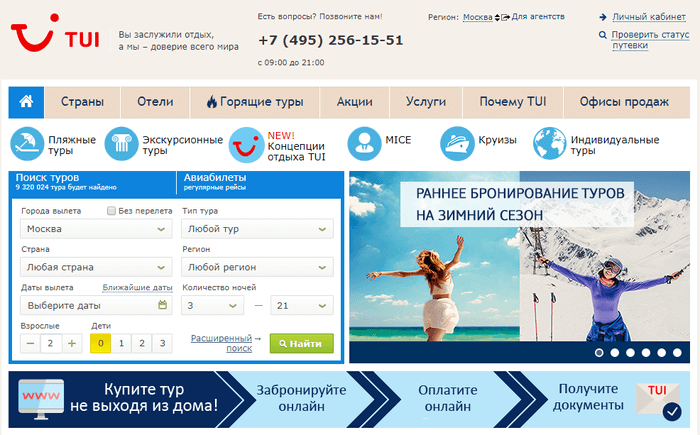The width and height of the screenshot is (700, 435).
Task: Click the second banner slider dot
Action: pyautogui.click(x=615, y=352)
